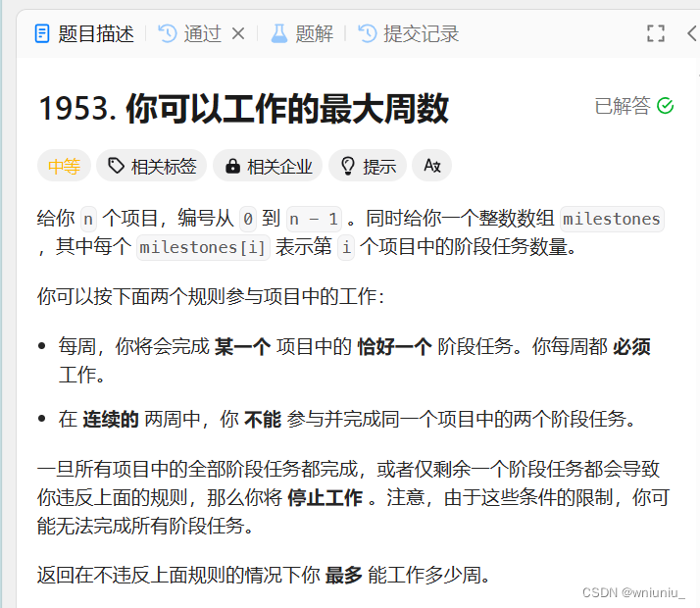Switch to the 通过 tab
700x608 pixels.
pyautogui.click(x=190, y=34)
